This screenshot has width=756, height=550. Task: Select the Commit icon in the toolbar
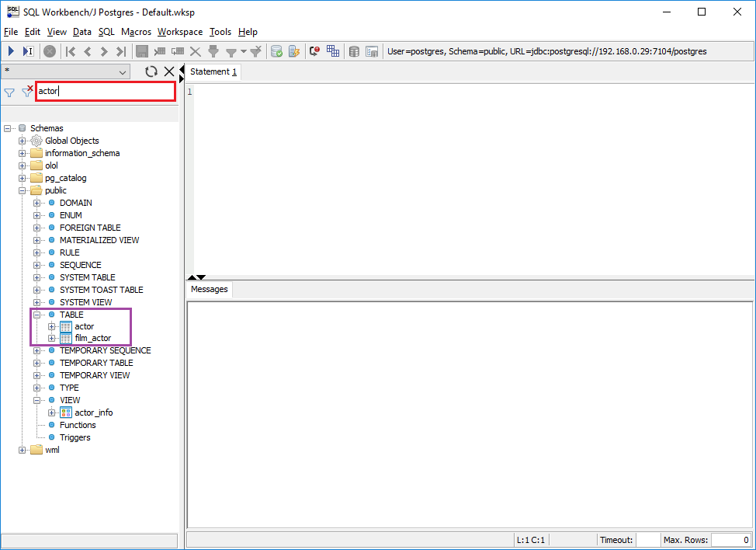(276, 51)
